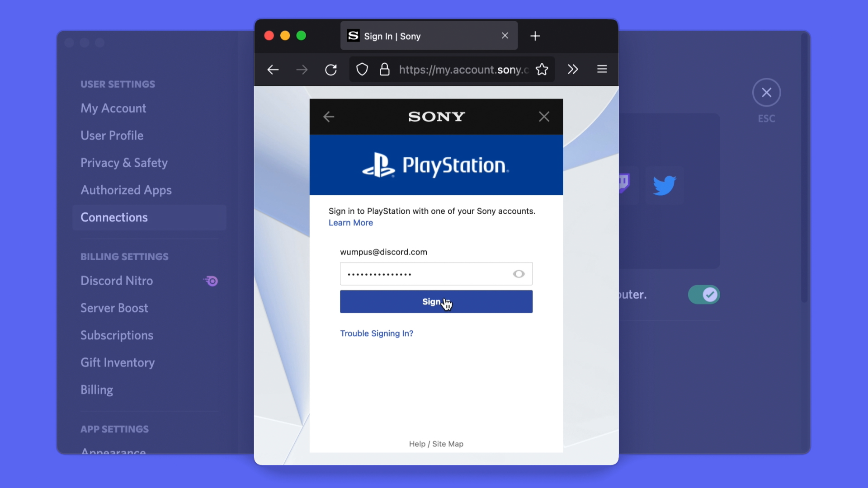Click the Twitter icon in connections

tap(663, 185)
